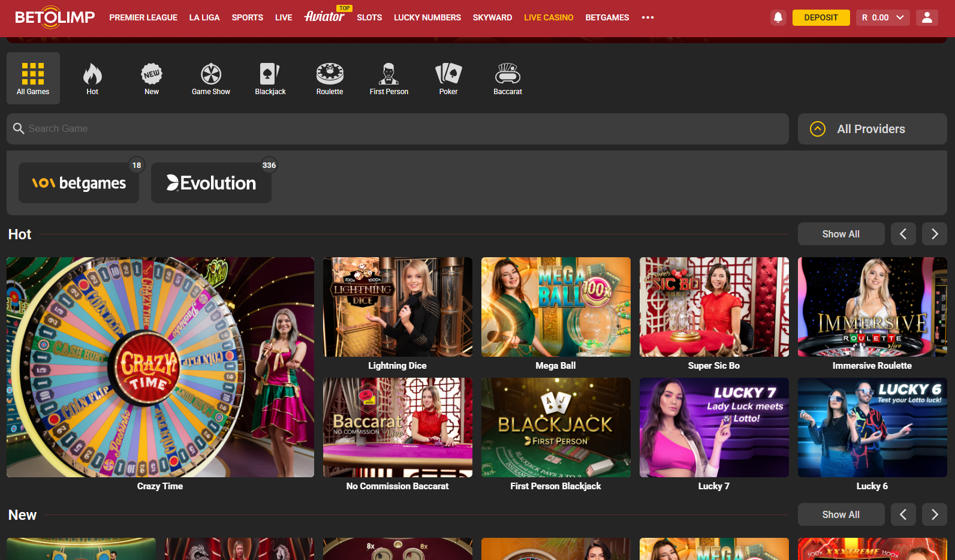This screenshot has height=560, width=955.
Task: Launch Immersive Roulette game
Action: [x=872, y=307]
